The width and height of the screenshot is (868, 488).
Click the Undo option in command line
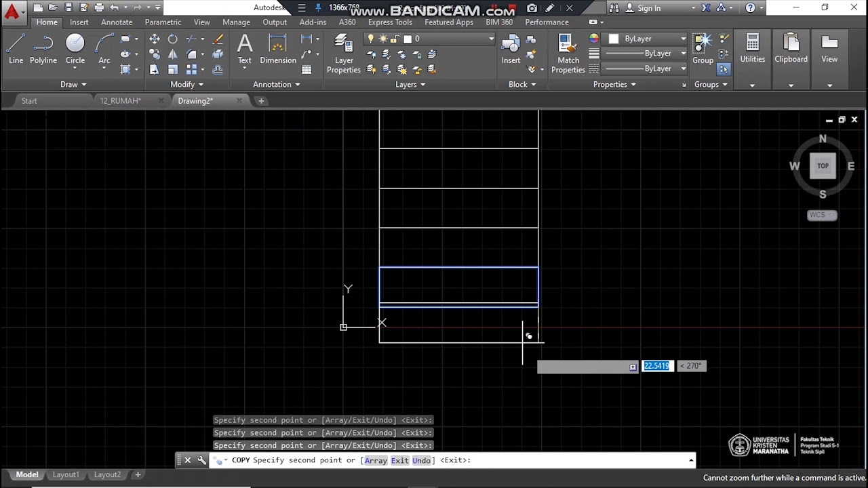coord(421,460)
